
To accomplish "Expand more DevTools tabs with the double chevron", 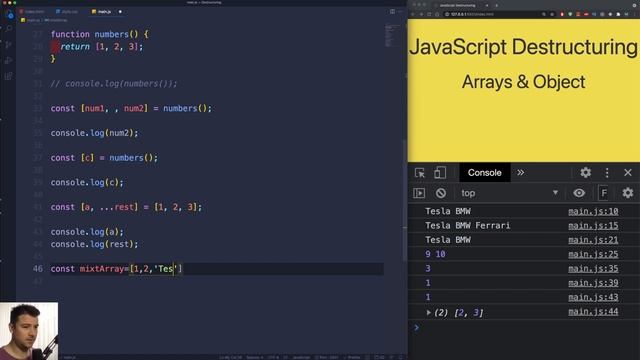I will (x=520, y=173).
